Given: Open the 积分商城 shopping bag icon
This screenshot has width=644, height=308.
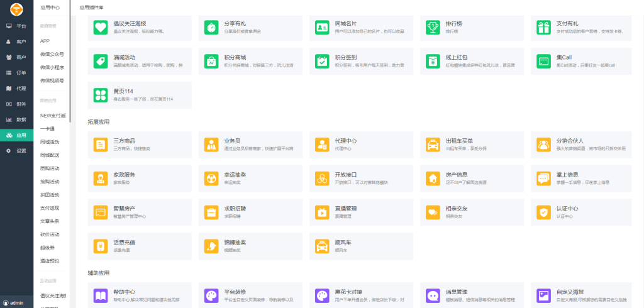Looking at the screenshot, I should pyautogui.click(x=211, y=61).
